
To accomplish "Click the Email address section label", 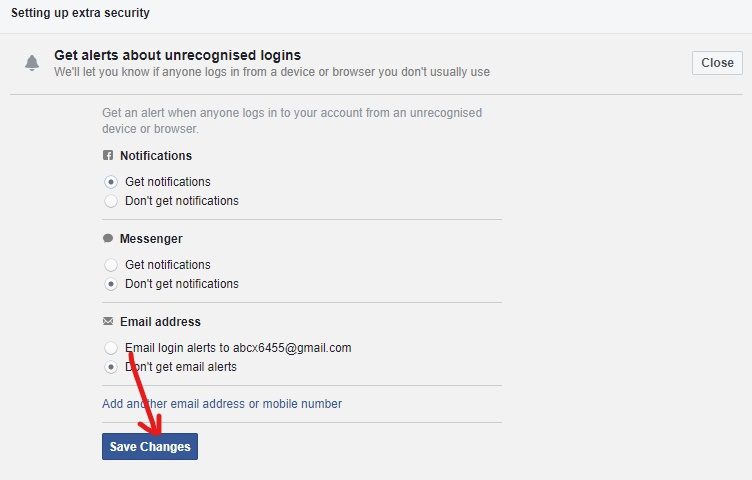I will 160,321.
